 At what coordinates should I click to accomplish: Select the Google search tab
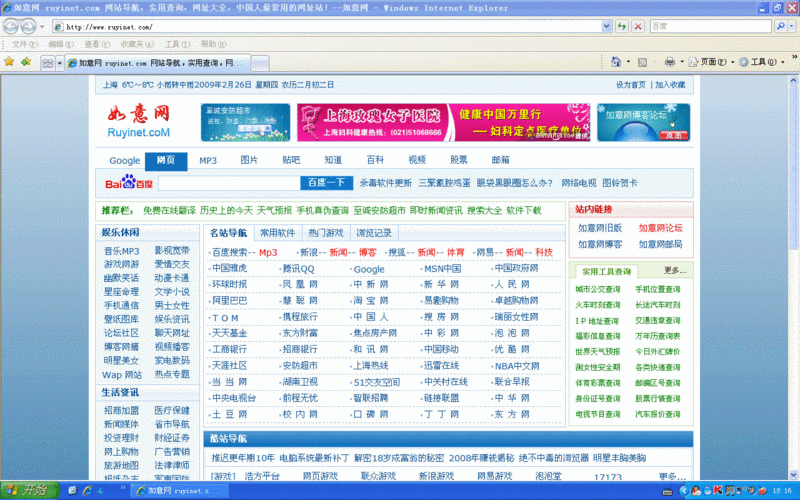[124, 161]
